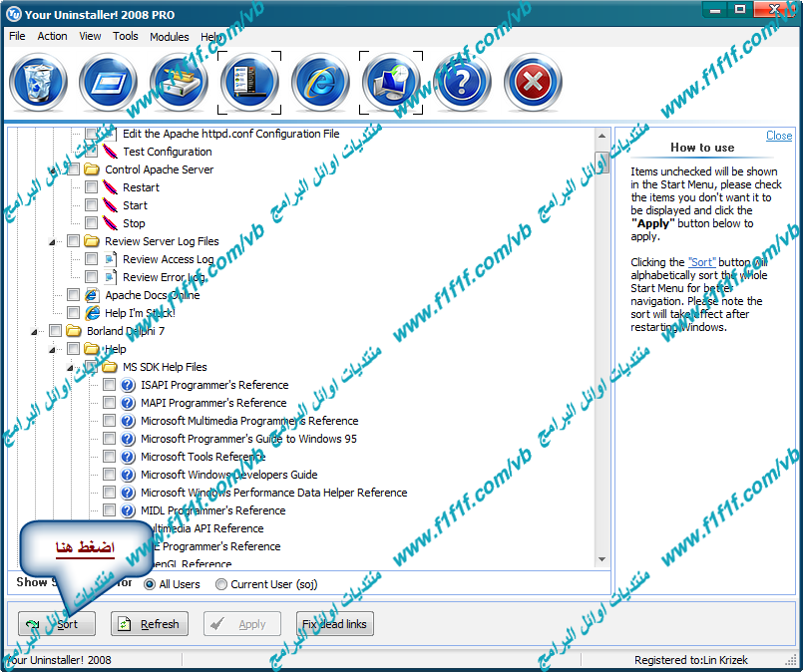
Task: Open the blue question mark help icon
Action: [462, 83]
